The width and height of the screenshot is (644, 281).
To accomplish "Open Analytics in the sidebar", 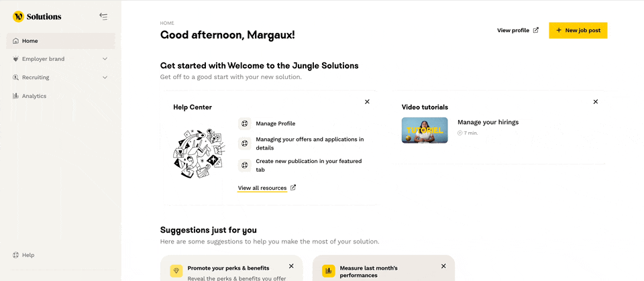I will click(x=34, y=96).
